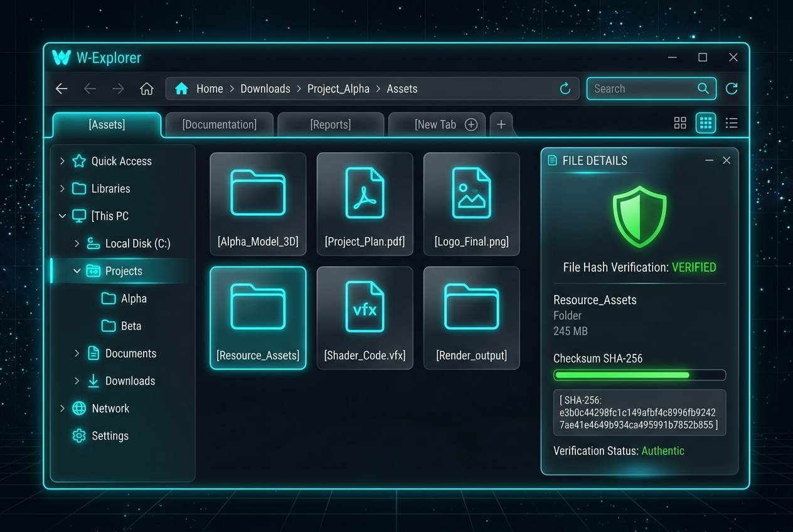Add a tab with the plus button
793x532 pixels.
coord(501,124)
